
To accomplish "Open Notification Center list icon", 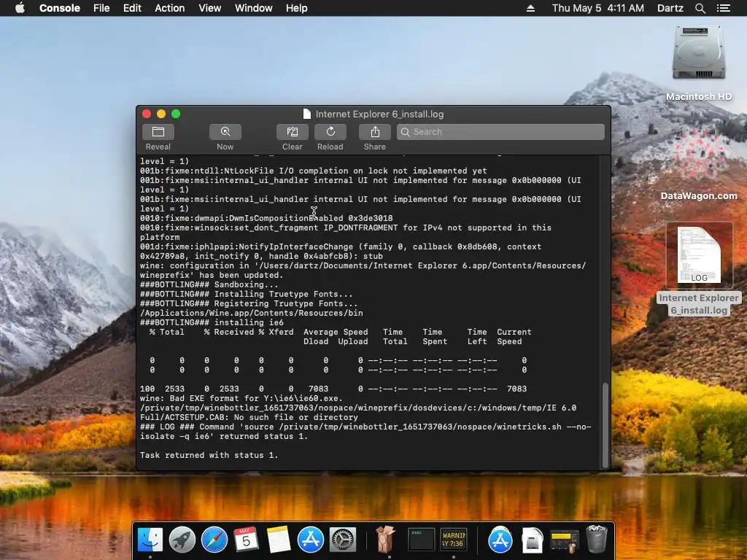I will [723, 8].
